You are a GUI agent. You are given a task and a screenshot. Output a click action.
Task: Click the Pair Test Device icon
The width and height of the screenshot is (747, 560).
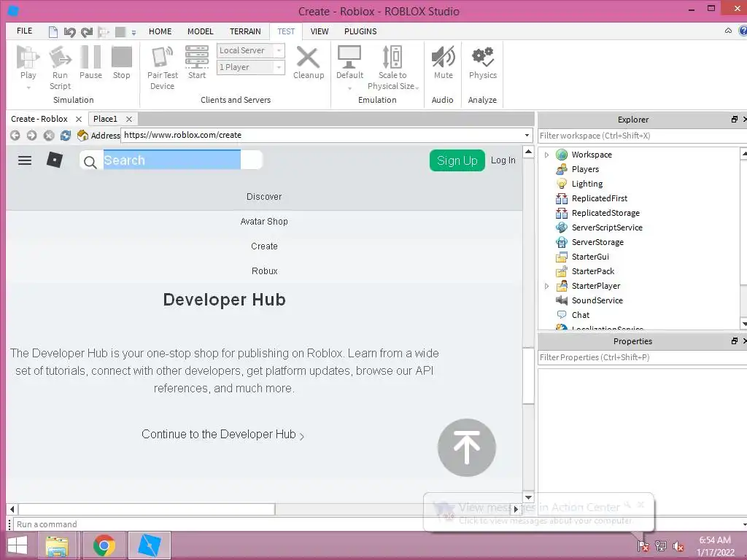click(162, 57)
